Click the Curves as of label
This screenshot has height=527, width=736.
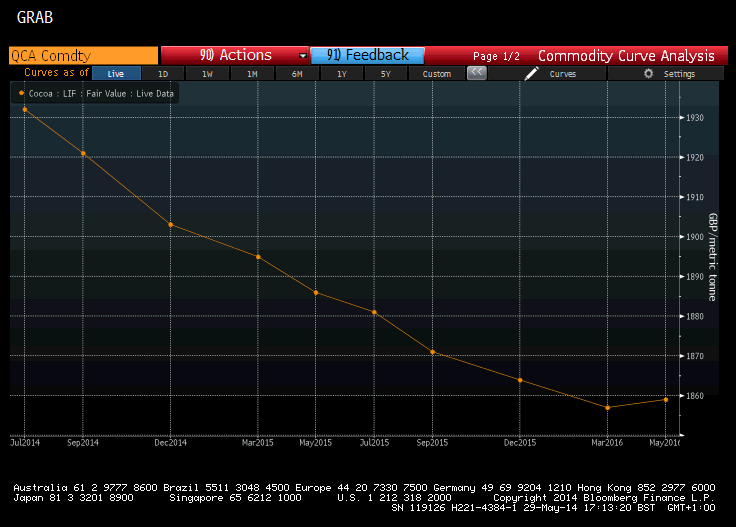[56, 72]
